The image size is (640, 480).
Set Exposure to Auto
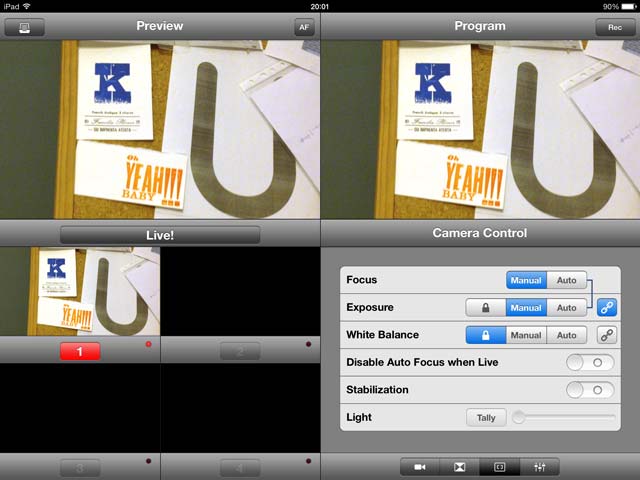566,308
